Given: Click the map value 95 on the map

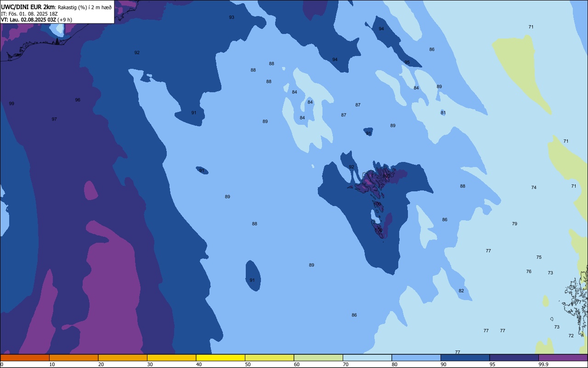Looking at the screenshot, I should (407, 62).
